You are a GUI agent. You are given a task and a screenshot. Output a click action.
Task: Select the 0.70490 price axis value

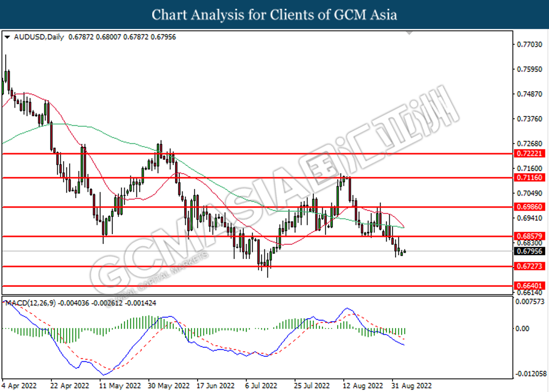click(529, 193)
